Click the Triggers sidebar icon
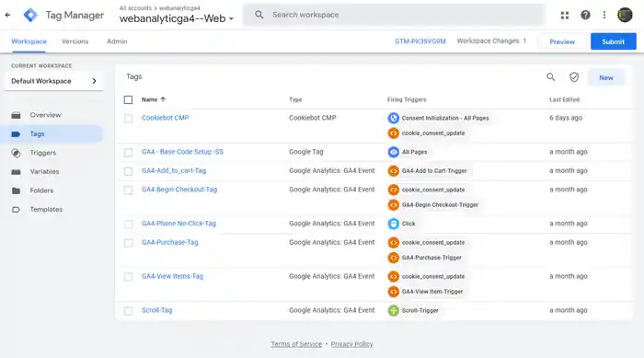 pos(16,153)
